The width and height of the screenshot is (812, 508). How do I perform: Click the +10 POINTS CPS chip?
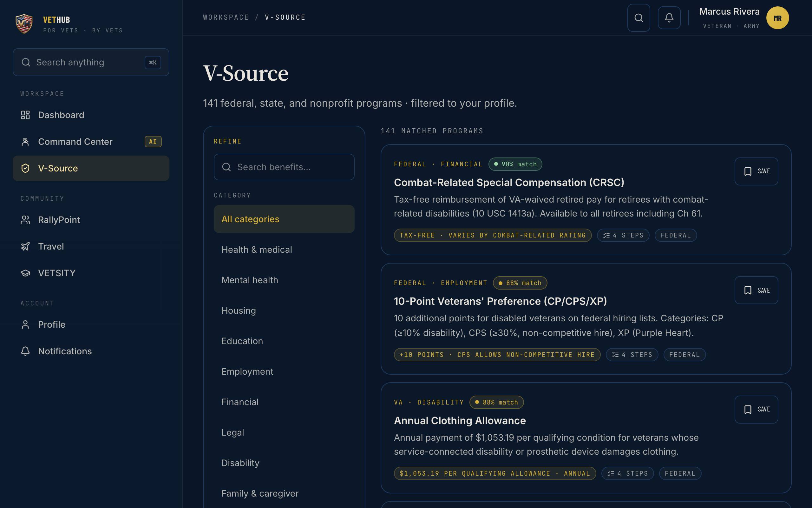(x=497, y=355)
